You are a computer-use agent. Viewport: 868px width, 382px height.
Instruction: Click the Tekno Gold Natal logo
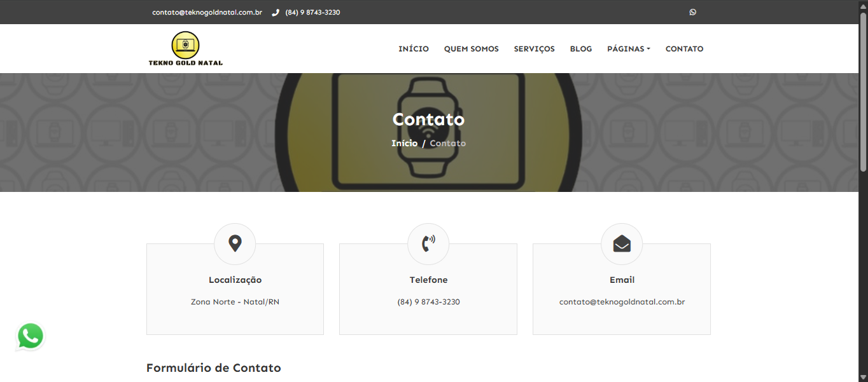point(185,49)
